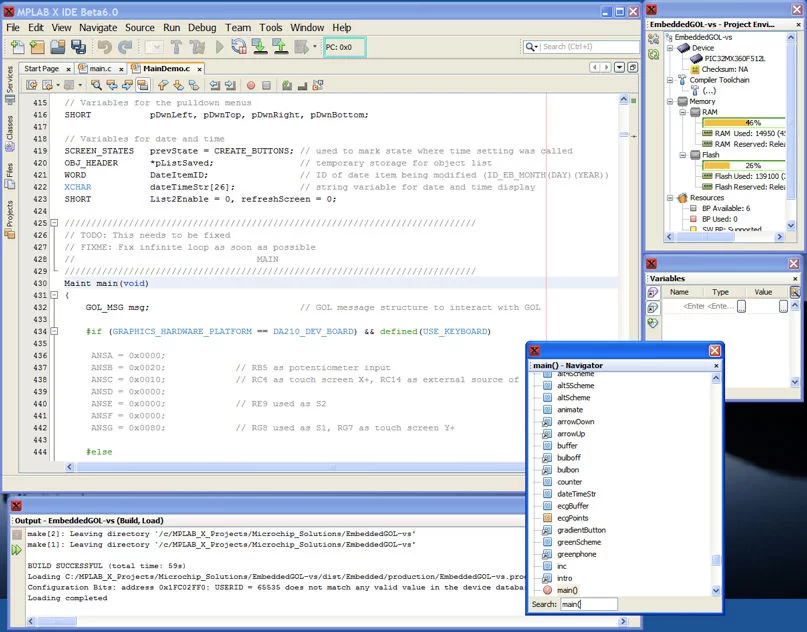Open the Debug menu
This screenshot has height=632, width=807.
coord(202,27)
